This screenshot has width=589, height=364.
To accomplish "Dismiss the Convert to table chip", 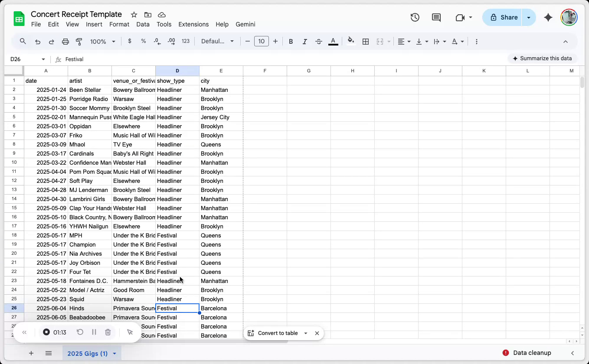I will 317,333.
